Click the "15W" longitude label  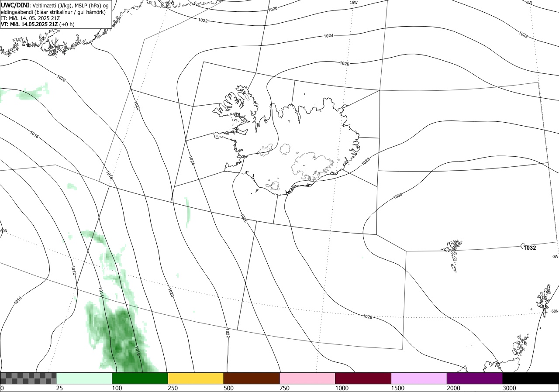(354, 3)
